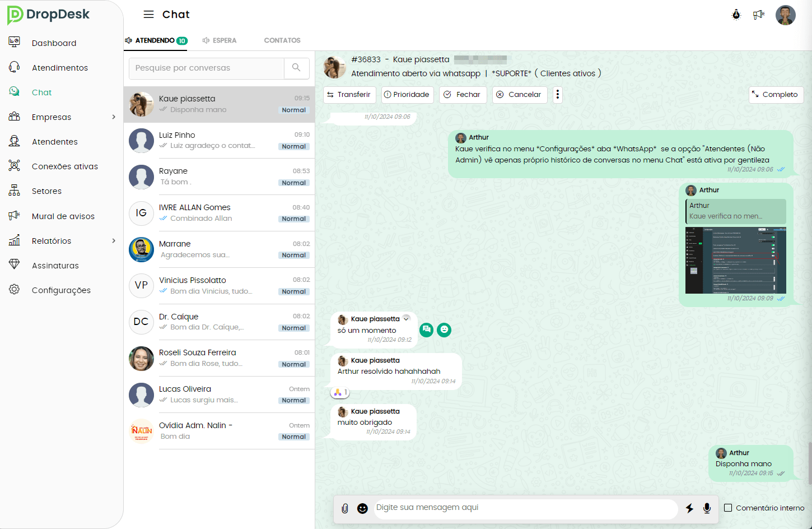Click the hamburger menu icon beside Chat
The image size is (812, 529).
(x=148, y=15)
